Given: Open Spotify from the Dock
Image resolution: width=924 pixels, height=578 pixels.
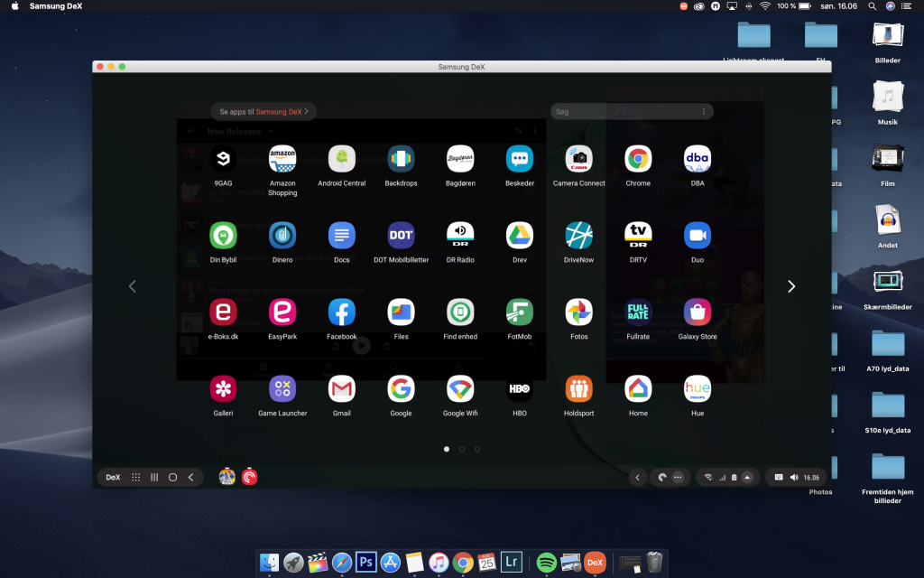Looking at the screenshot, I should pyautogui.click(x=546, y=563).
